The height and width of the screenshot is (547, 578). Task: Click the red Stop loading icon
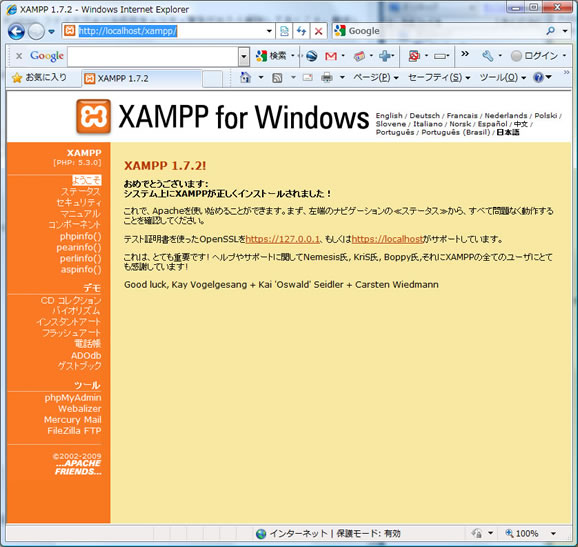[318, 31]
